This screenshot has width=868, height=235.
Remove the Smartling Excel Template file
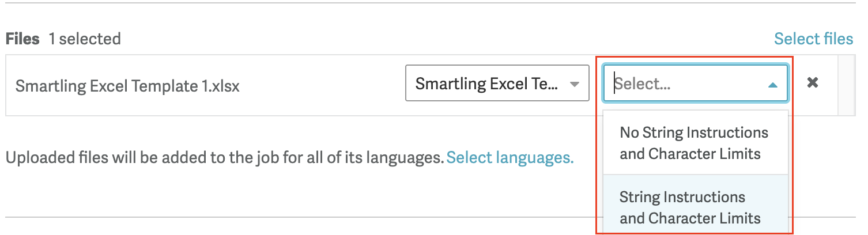coord(813,83)
